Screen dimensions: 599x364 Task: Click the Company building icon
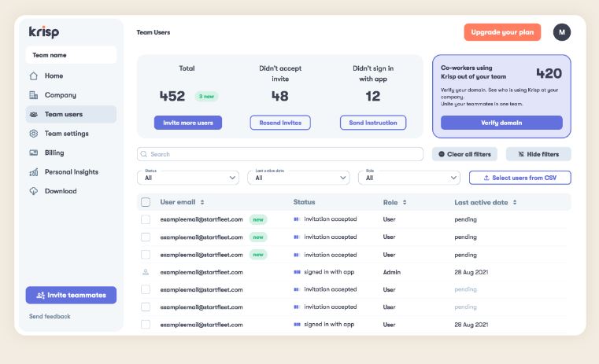(34, 95)
